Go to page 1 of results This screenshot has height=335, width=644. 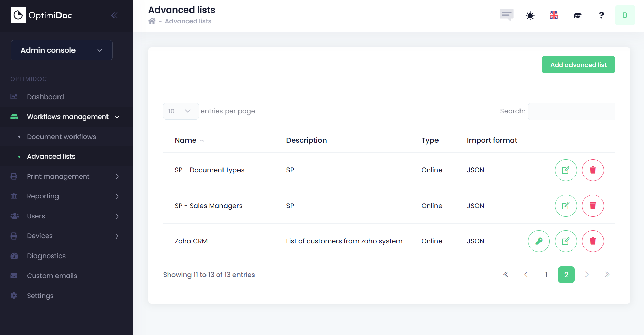[x=546, y=275]
